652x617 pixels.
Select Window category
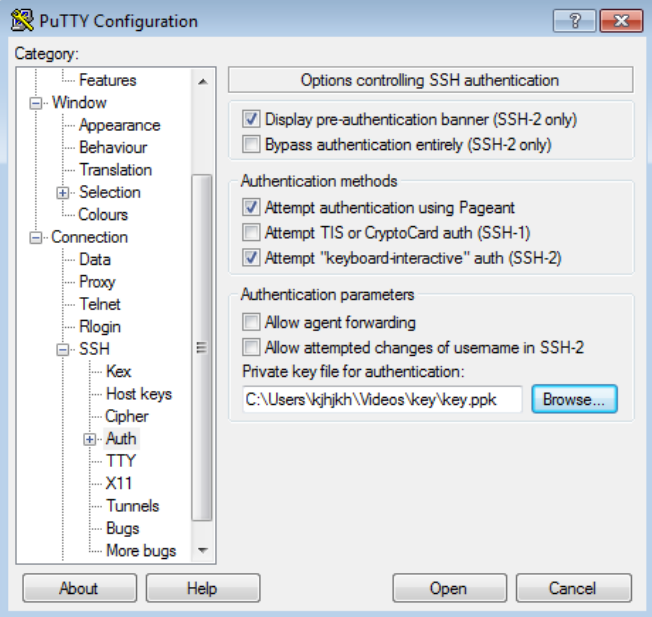(x=79, y=103)
